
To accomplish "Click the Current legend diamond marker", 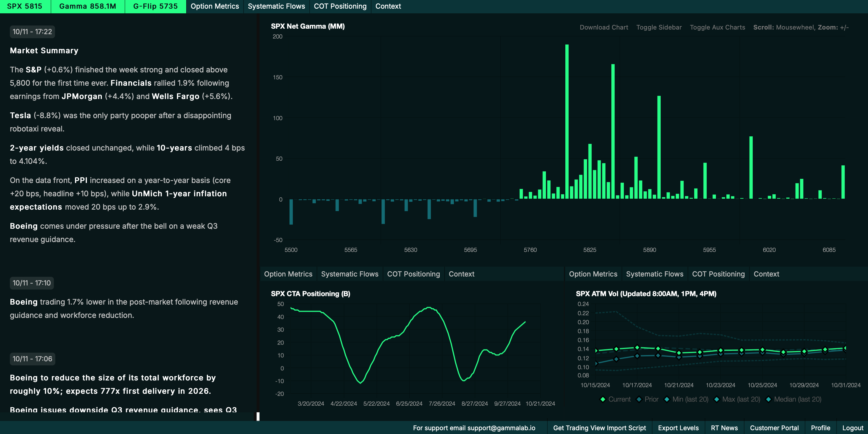I will [x=603, y=399].
